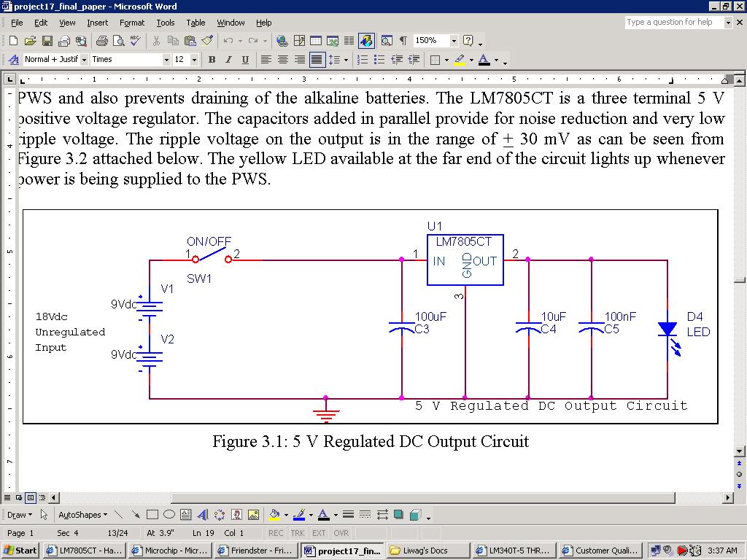Expand the Style box dropdown arrow

(x=85, y=60)
